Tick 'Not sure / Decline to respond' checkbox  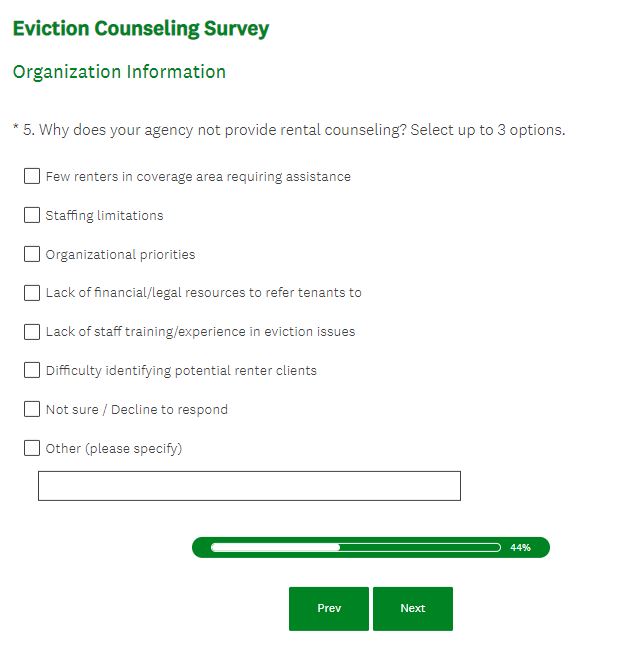tap(32, 409)
